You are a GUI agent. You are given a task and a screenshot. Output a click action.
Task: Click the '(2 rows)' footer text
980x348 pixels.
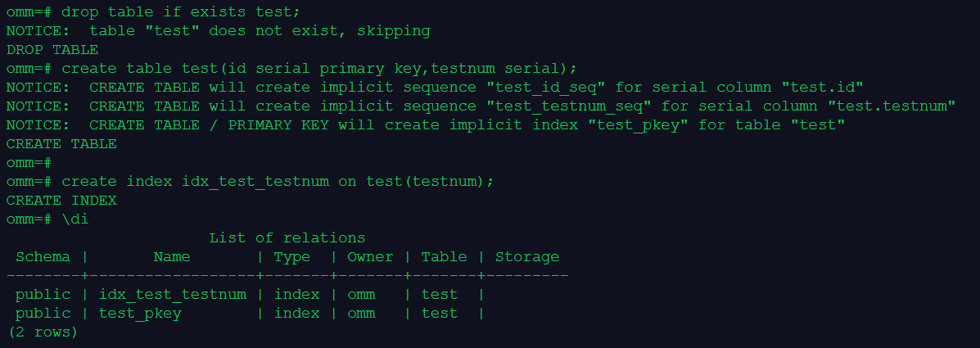(x=43, y=332)
